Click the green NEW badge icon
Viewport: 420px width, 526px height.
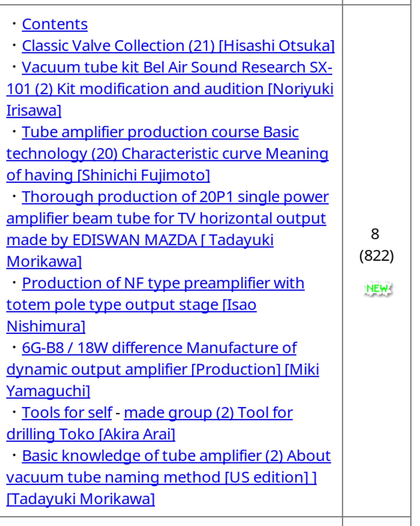pyautogui.click(x=378, y=289)
